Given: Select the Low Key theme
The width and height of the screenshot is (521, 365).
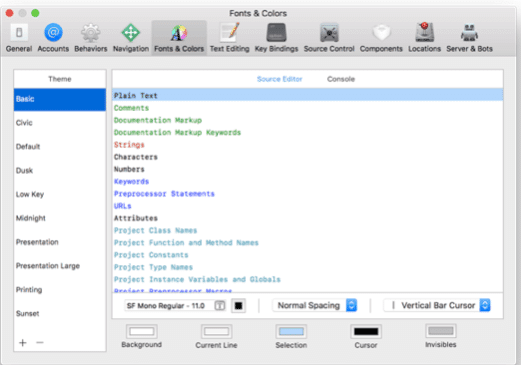Looking at the screenshot, I should coord(60,194).
